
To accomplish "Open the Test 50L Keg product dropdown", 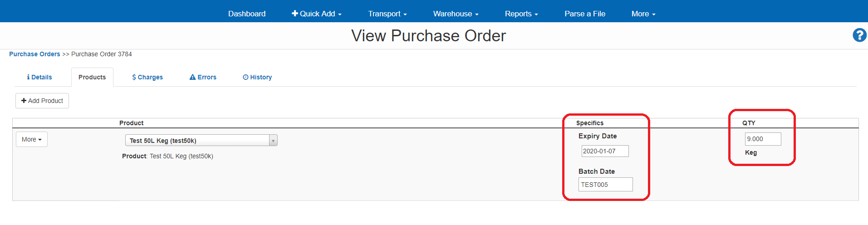I will point(201,141).
